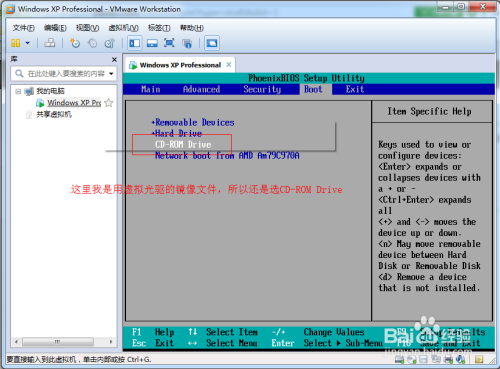Collapse the 我的电脑 tree node

click(x=18, y=91)
